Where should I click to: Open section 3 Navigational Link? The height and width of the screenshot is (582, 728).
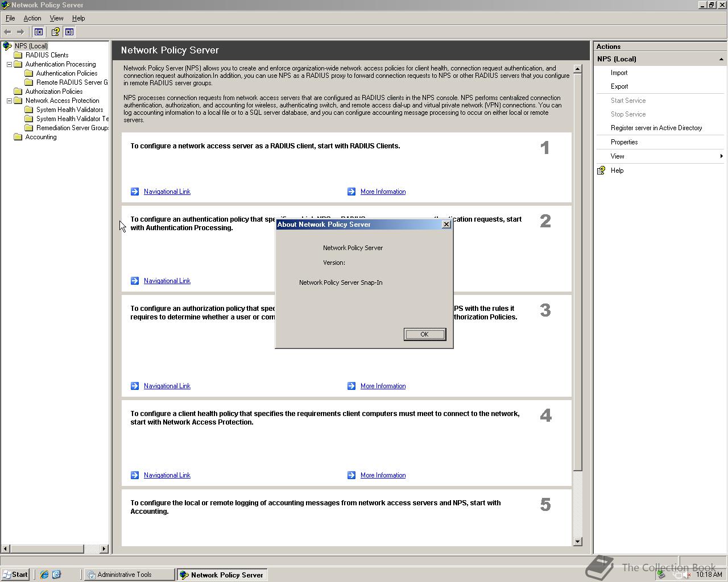[x=167, y=386]
